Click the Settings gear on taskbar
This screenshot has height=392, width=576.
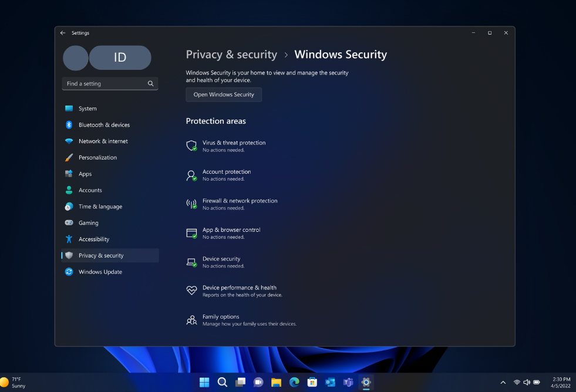coord(366,383)
